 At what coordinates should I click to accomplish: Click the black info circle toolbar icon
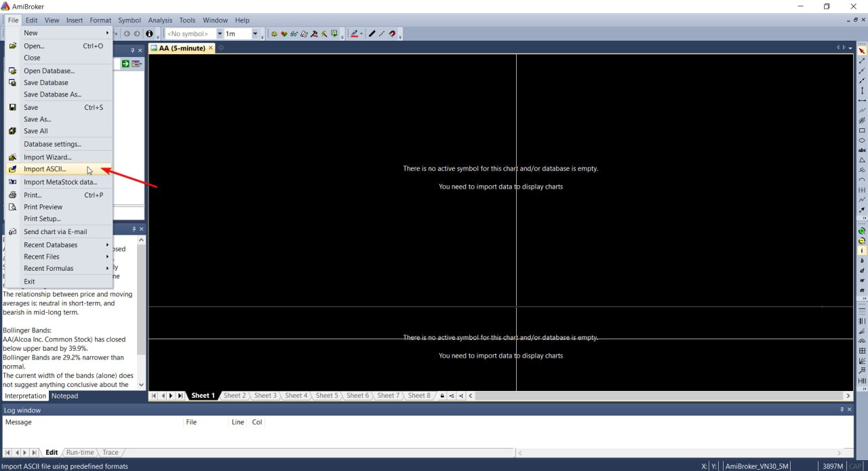(x=149, y=33)
